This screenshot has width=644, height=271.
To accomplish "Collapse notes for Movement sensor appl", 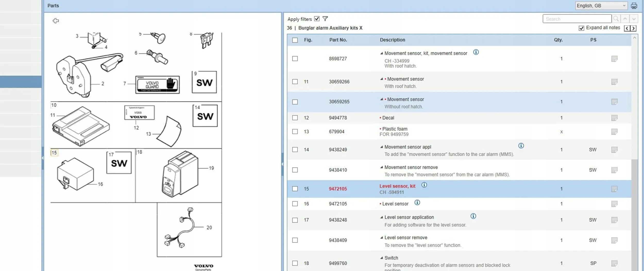I will [382, 147].
